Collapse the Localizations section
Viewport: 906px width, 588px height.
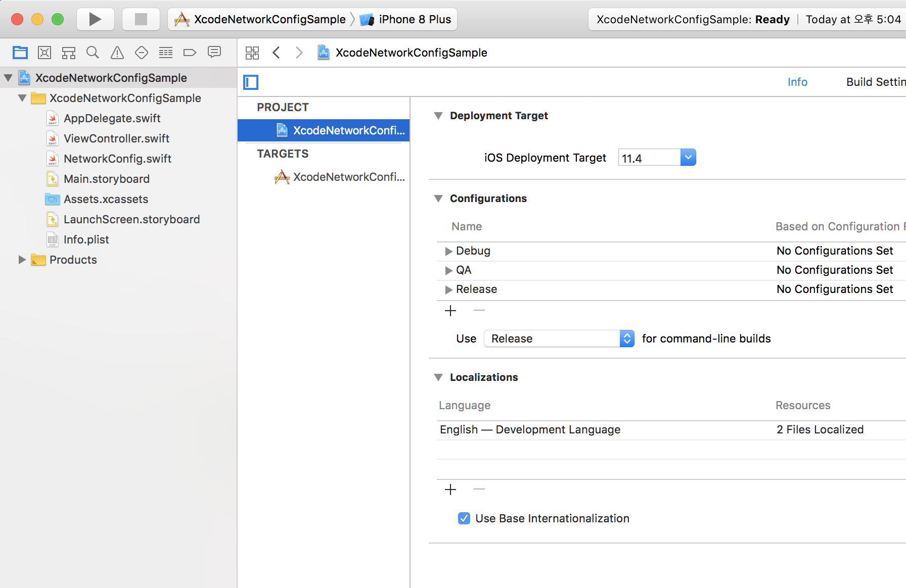coord(438,377)
